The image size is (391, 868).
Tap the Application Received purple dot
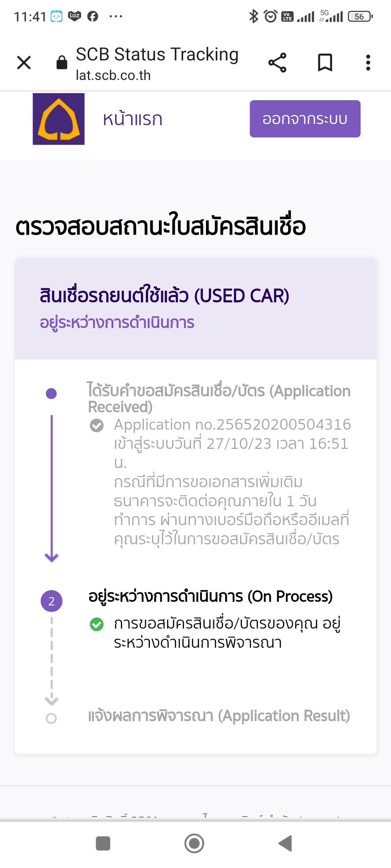click(x=51, y=393)
